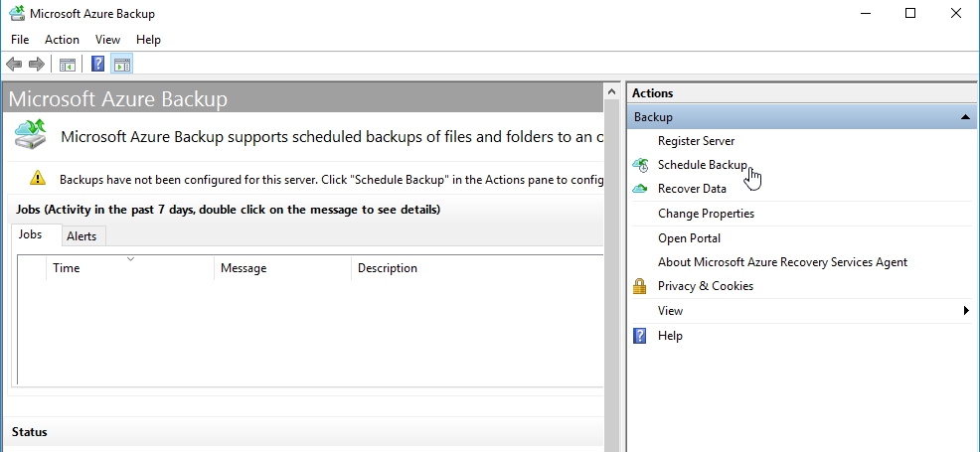Click the Privacy & Cookies padlock icon
Screen dimensions: 980x452
641,286
